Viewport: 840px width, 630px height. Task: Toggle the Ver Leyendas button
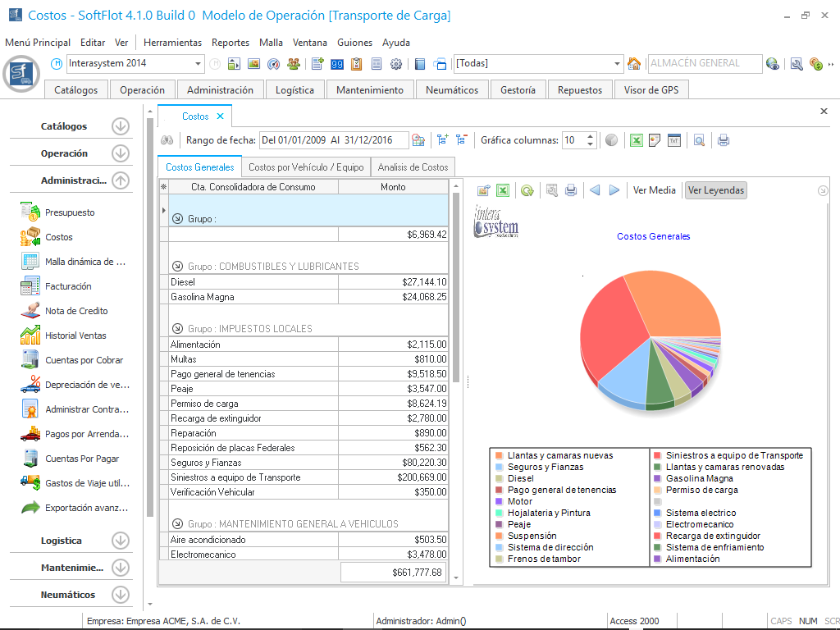pos(716,190)
